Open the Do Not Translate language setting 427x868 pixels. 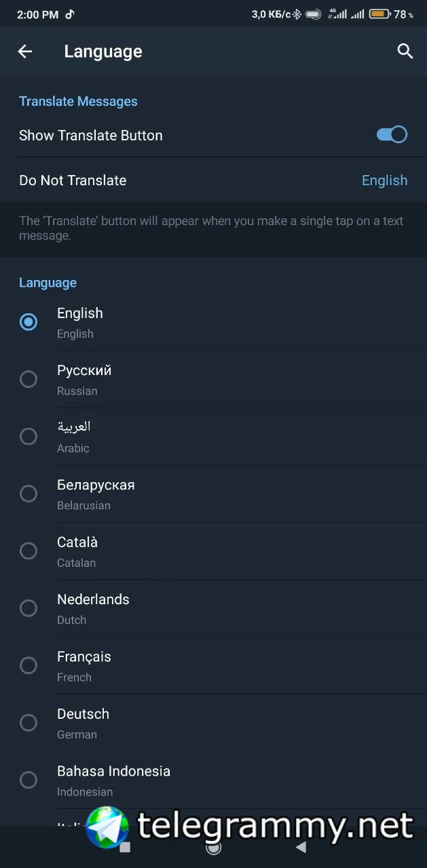click(213, 180)
